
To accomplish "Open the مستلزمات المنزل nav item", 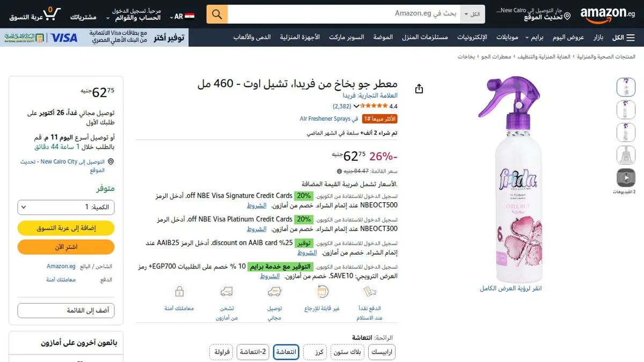I will (425, 38).
